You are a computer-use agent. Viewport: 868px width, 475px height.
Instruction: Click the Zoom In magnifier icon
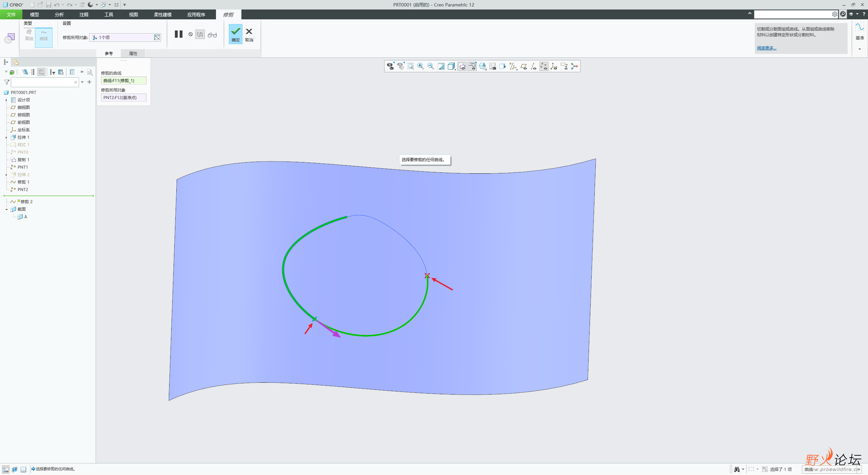point(421,66)
